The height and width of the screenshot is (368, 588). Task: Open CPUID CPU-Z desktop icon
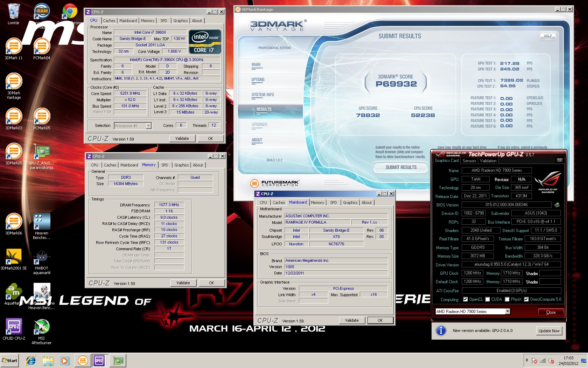(x=14, y=329)
